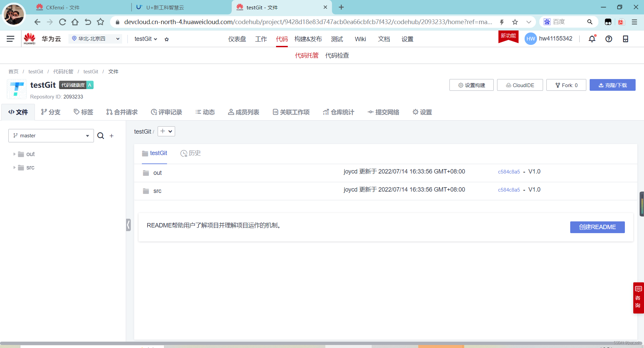Open the region dropdown 华北-北京四
644x348 pixels.
point(95,39)
